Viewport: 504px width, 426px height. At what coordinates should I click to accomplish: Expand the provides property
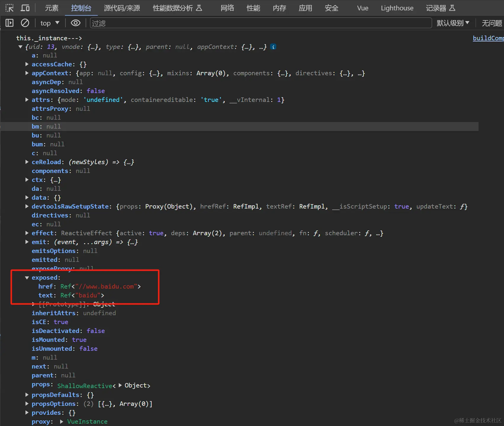tap(27, 412)
